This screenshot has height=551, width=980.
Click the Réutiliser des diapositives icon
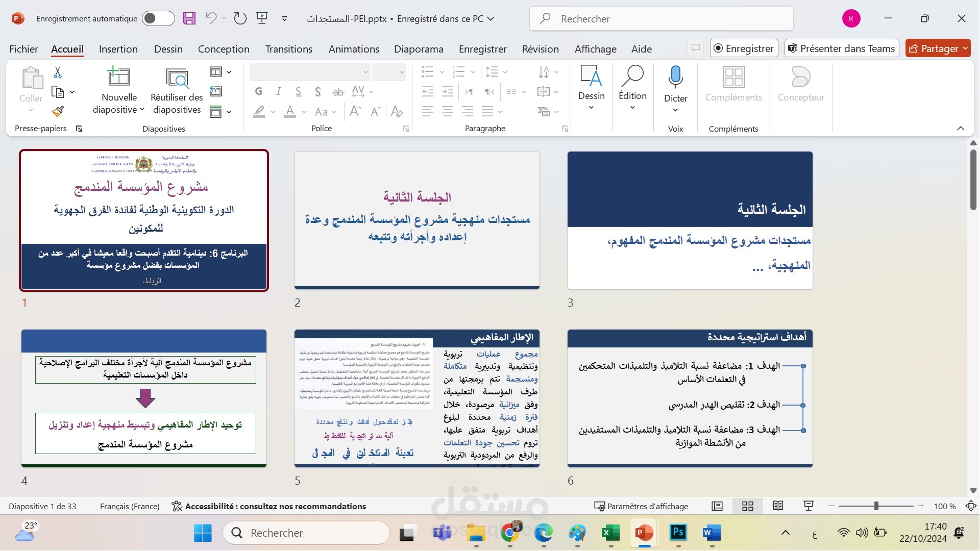pos(177,78)
